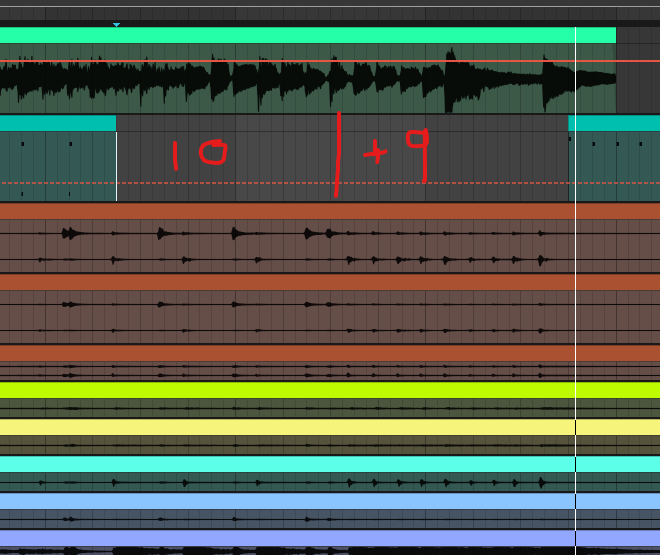
Task: Click the first brown audio waveform clip
Action: (300, 246)
